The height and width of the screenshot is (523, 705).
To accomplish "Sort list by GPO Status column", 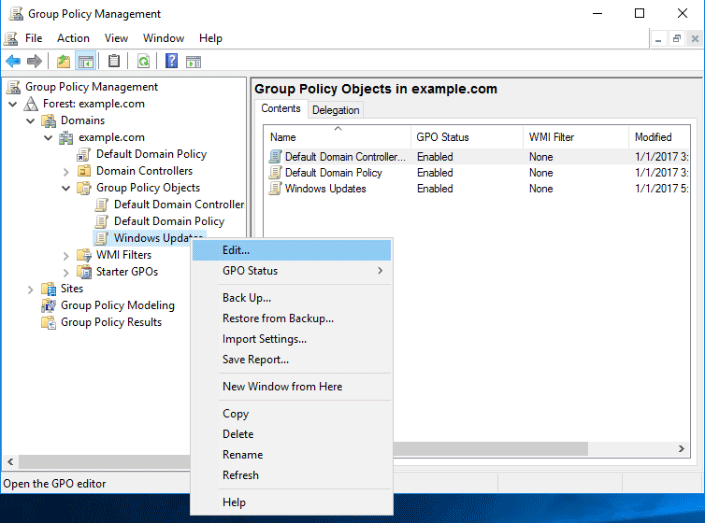I will (x=467, y=137).
